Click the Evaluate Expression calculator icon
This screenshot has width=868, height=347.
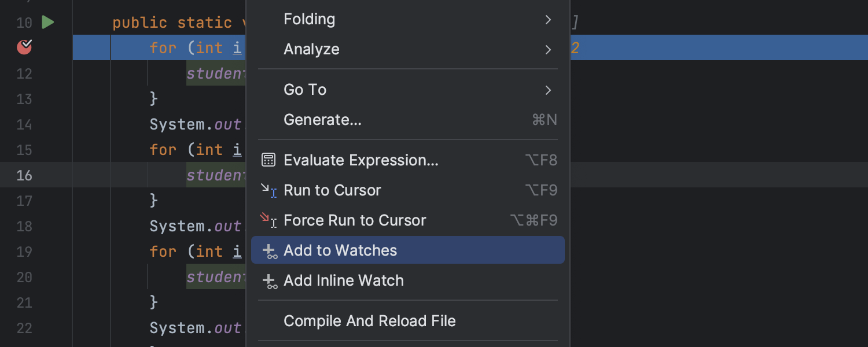(269, 160)
